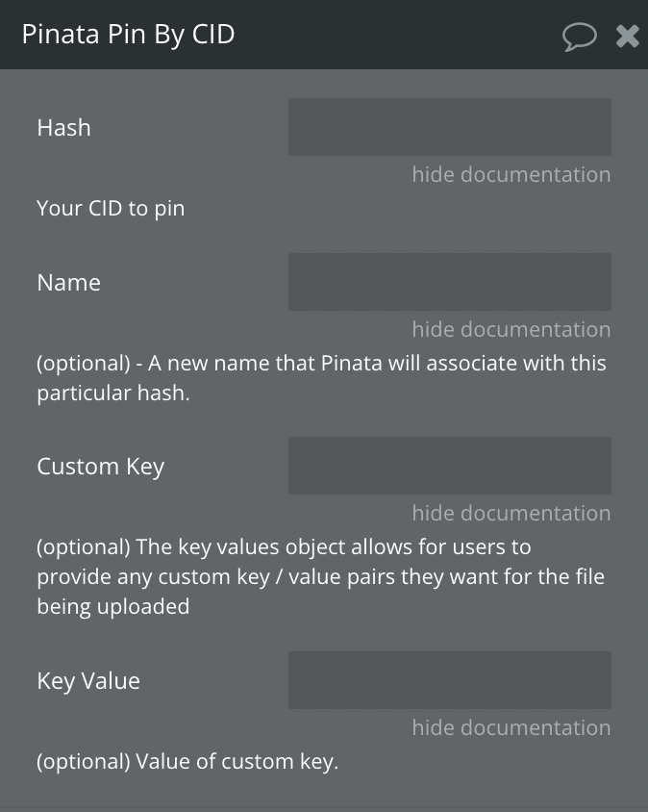
Task: Hide documentation under the Hash field
Action: tap(511, 174)
